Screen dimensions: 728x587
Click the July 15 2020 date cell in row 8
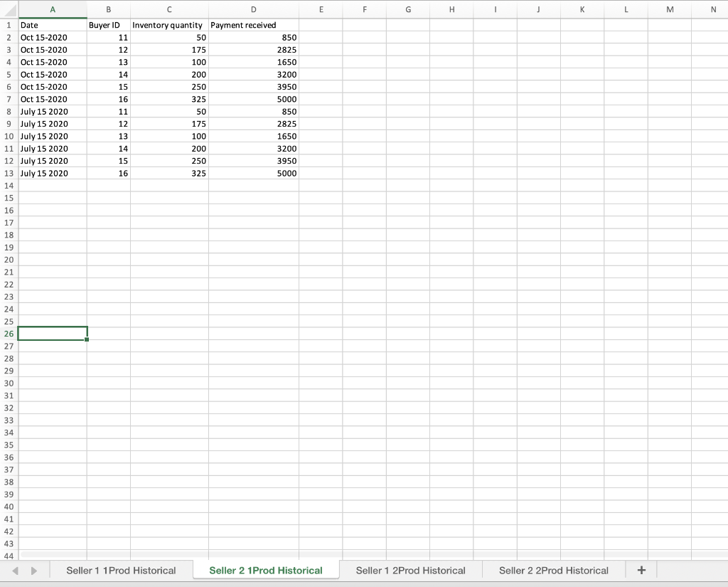(x=53, y=112)
